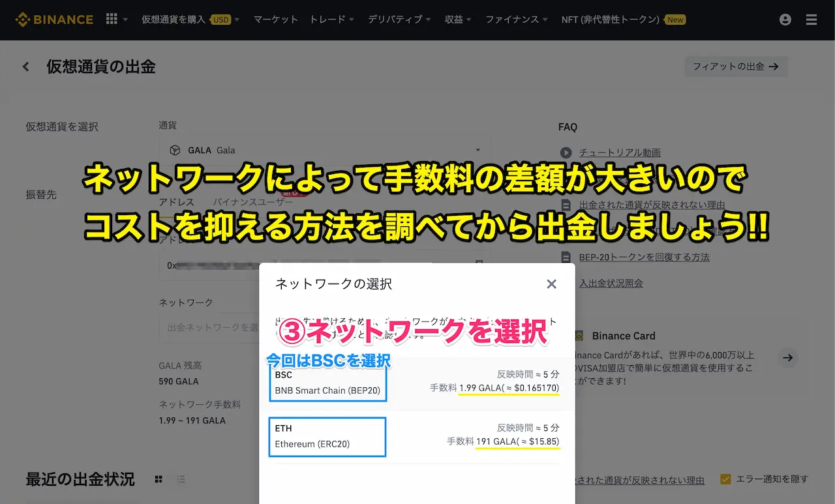Click the 1.99 ~ 191 GALA fee text

(x=192, y=420)
